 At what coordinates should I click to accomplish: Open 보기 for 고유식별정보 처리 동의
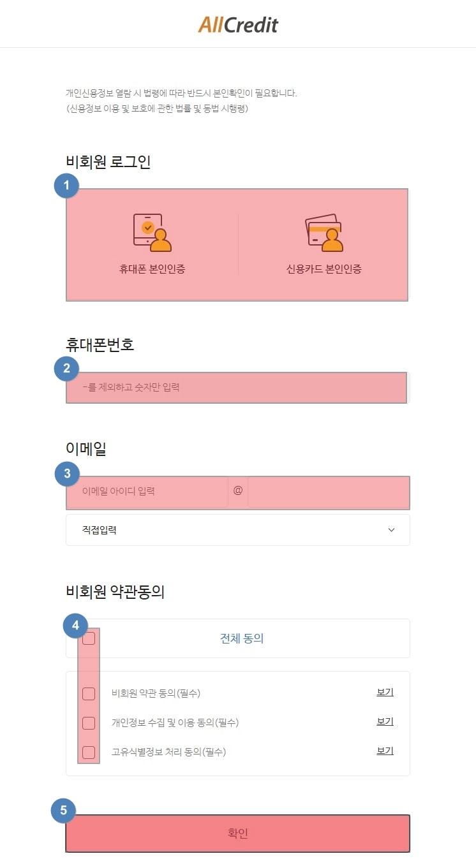(x=385, y=751)
